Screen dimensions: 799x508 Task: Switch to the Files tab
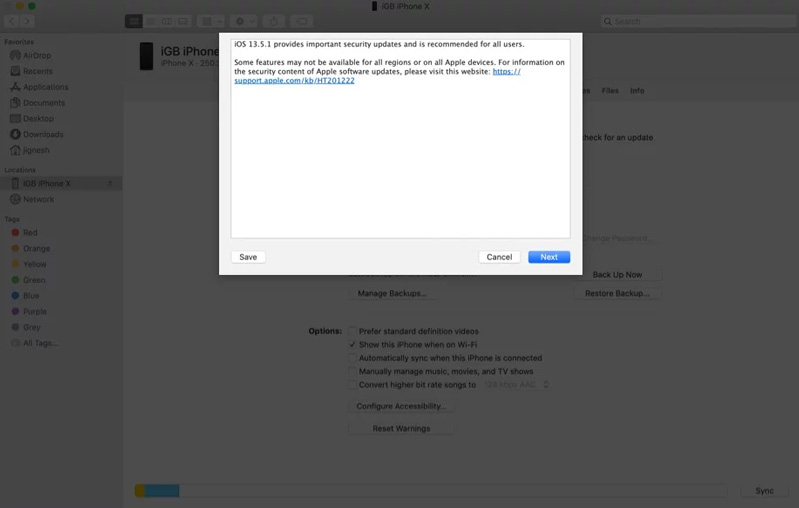609,90
